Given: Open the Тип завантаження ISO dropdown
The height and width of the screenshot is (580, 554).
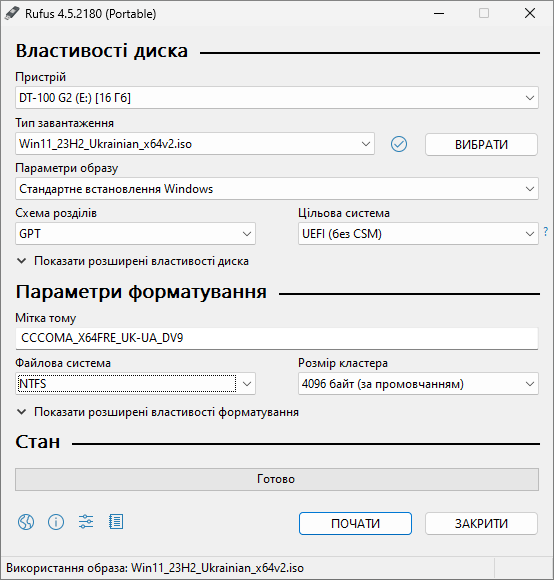Looking at the screenshot, I should pyautogui.click(x=195, y=144).
